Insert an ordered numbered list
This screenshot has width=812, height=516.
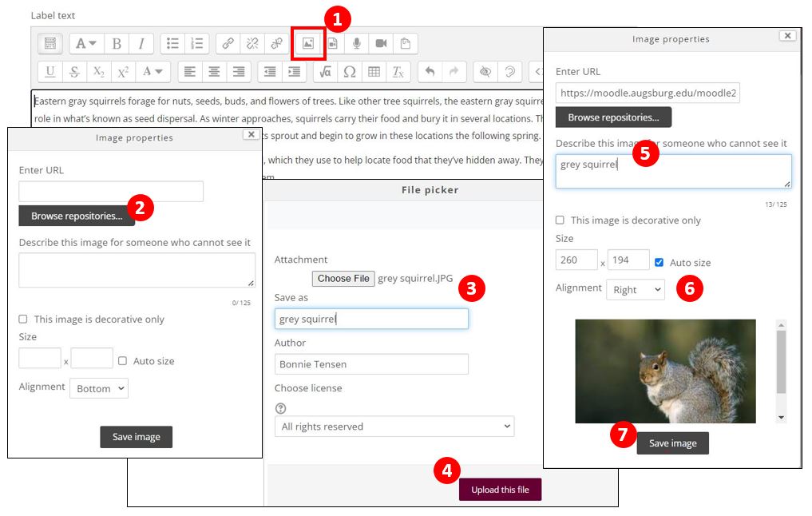pyautogui.click(x=196, y=43)
